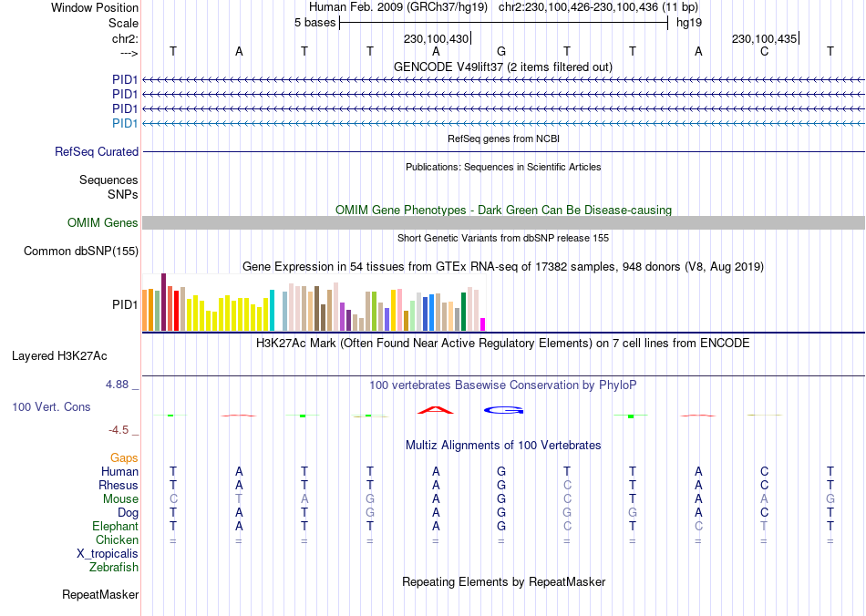Select the Zebrafish species label
This screenshot has width=866, height=616.
point(114,567)
